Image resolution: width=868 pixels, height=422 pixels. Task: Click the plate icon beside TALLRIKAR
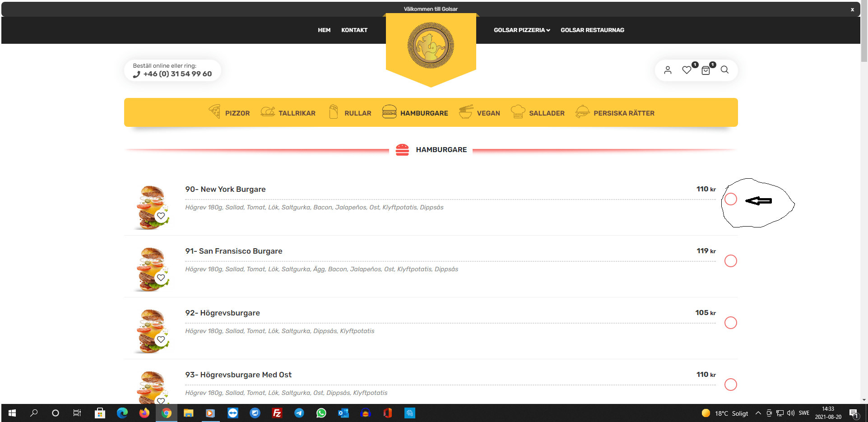pyautogui.click(x=268, y=111)
